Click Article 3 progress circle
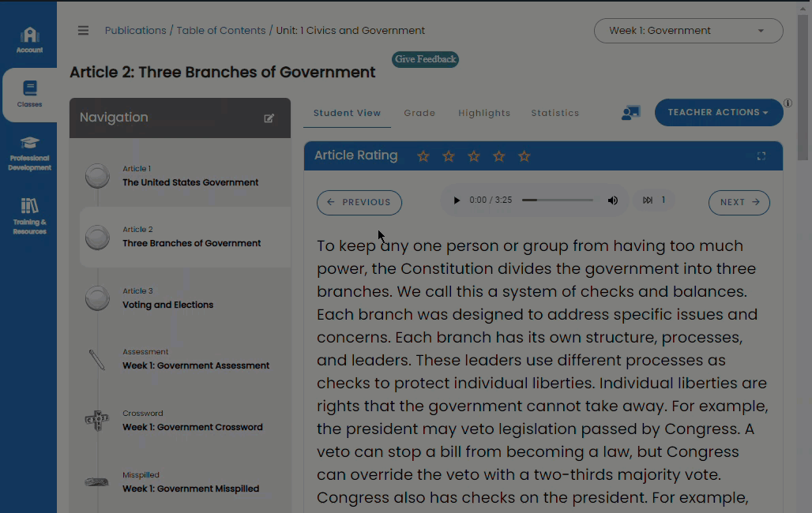This screenshot has height=513, width=812. 97,298
